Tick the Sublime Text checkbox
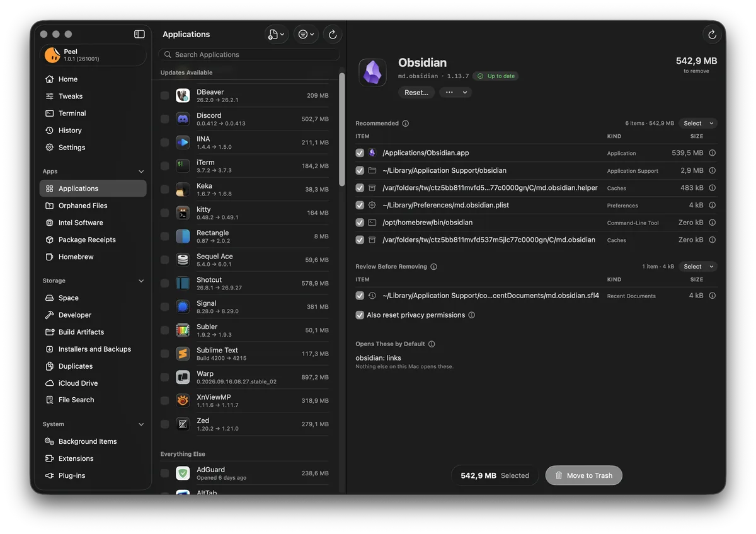756x534 pixels. coord(164,354)
